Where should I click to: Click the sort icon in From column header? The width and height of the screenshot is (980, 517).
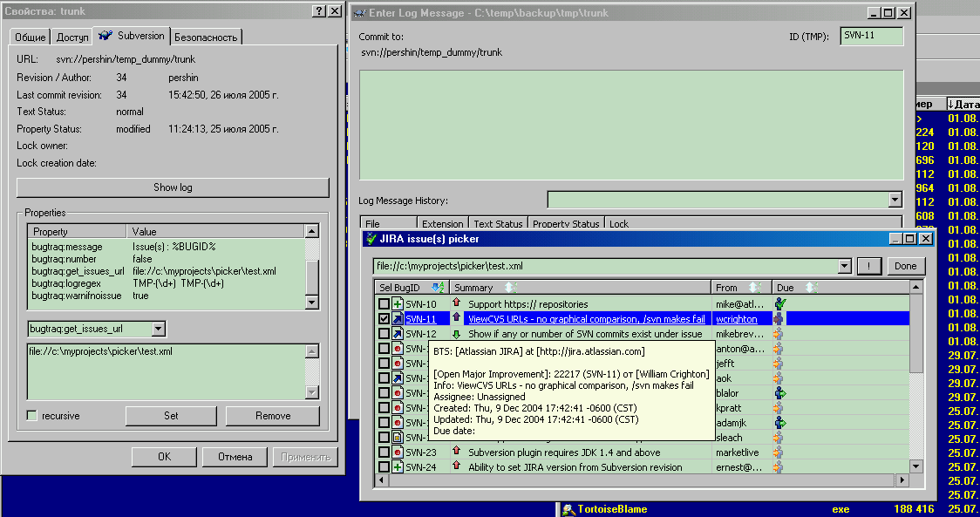(754, 288)
